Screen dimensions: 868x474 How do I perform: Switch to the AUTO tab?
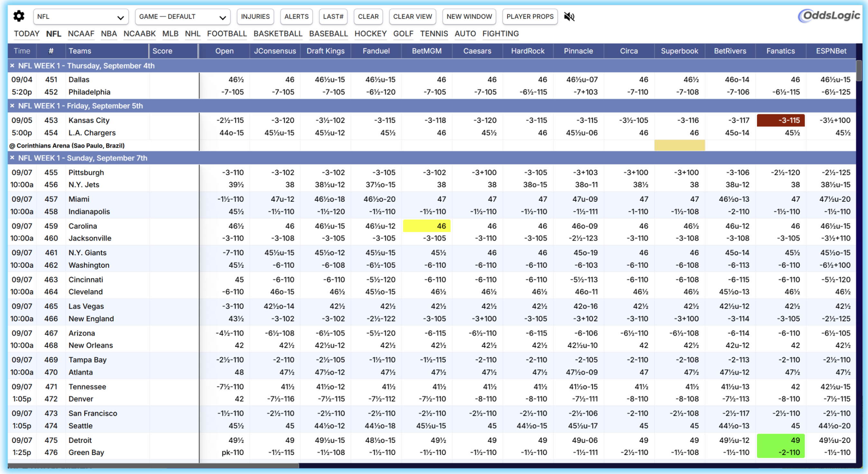tap(465, 34)
